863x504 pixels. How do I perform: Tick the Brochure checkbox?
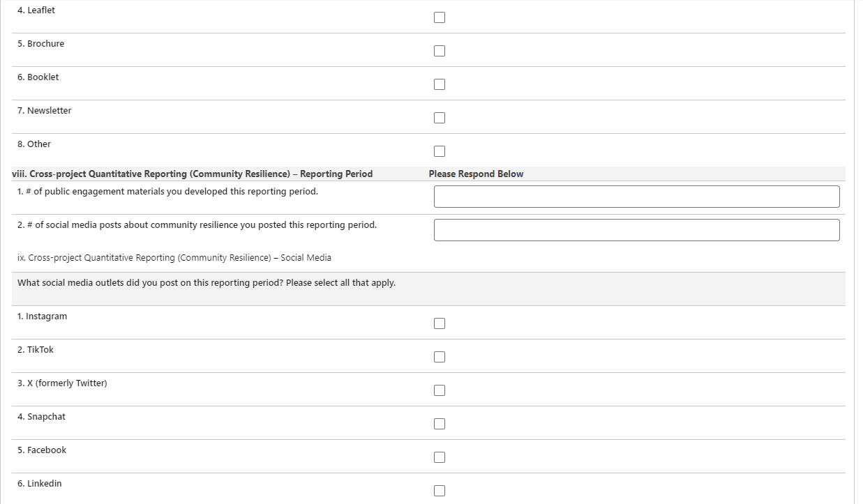pos(440,51)
